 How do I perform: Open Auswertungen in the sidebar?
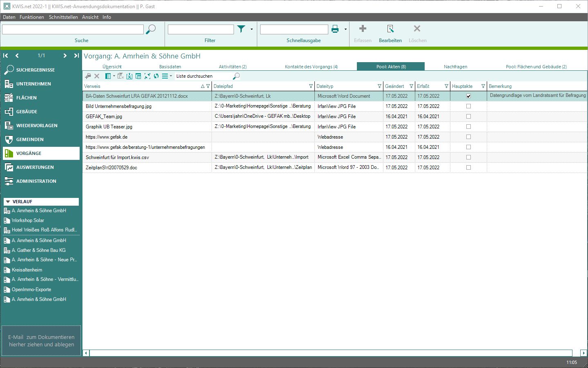coord(41,167)
